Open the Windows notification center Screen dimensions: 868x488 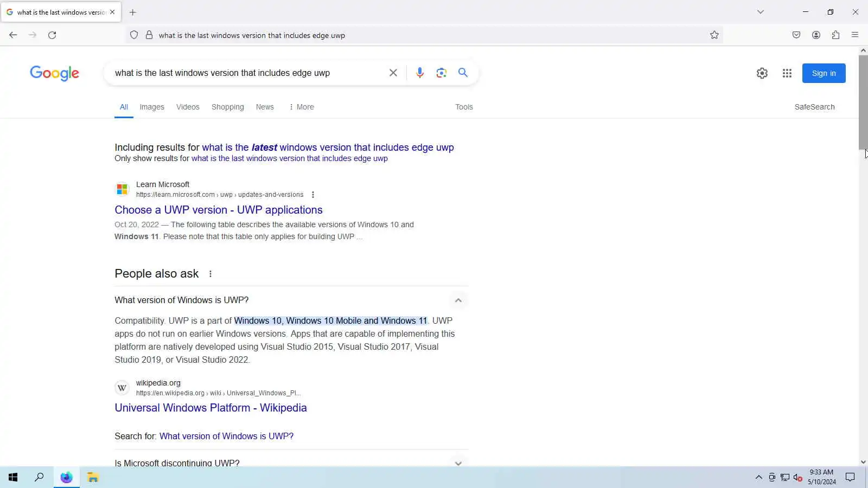pyautogui.click(x=850, y=477)
